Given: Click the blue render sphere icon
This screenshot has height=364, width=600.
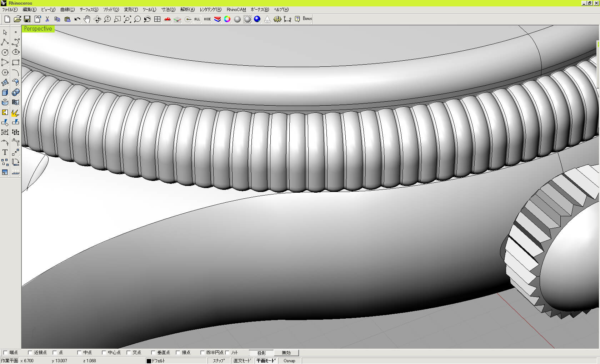Looking at the screenshot, I should point(257,19).
